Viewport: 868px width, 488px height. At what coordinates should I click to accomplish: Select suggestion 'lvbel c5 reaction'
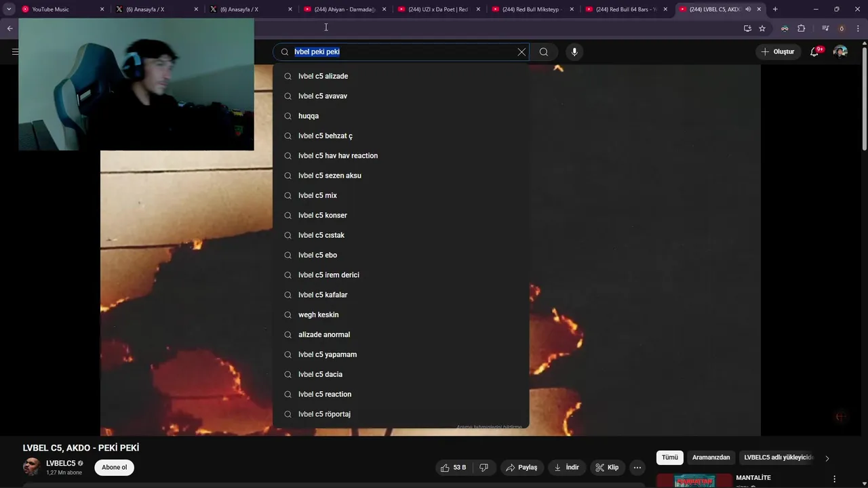(401, 394)
